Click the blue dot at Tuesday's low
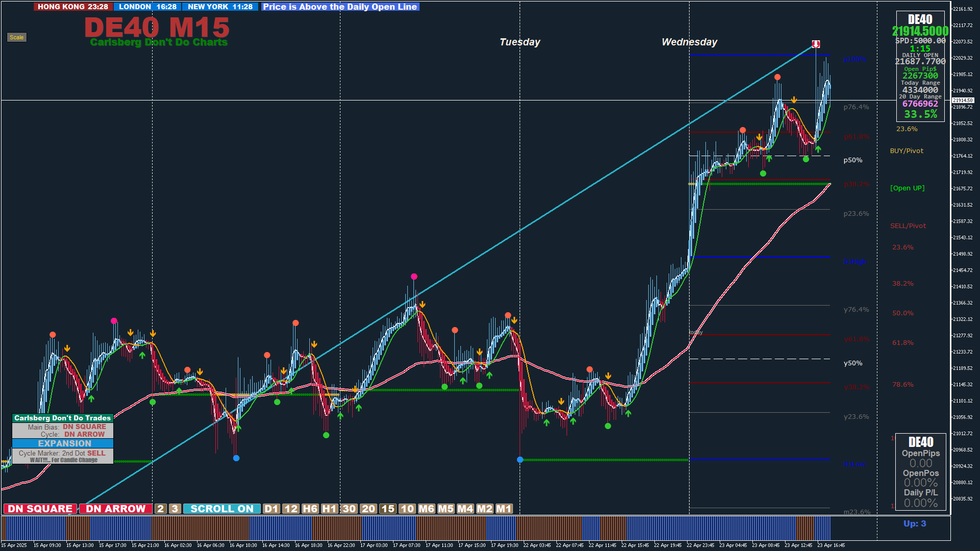This screenshot has height=551, width=980. 520,460
